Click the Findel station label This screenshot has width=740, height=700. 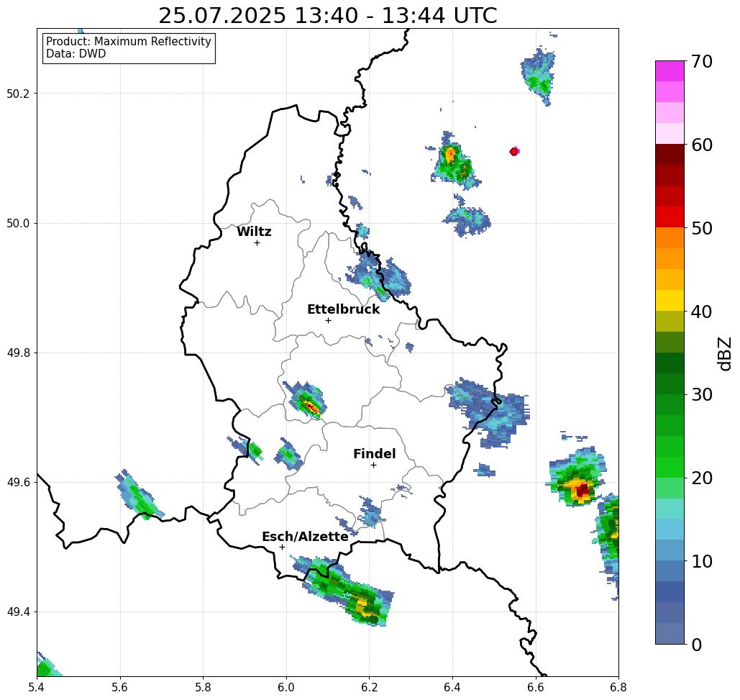point(374,454)
